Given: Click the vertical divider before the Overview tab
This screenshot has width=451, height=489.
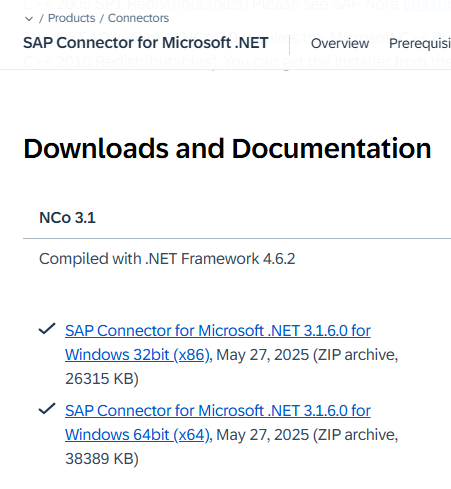Looking at the screenshot, I should point(289,44).
